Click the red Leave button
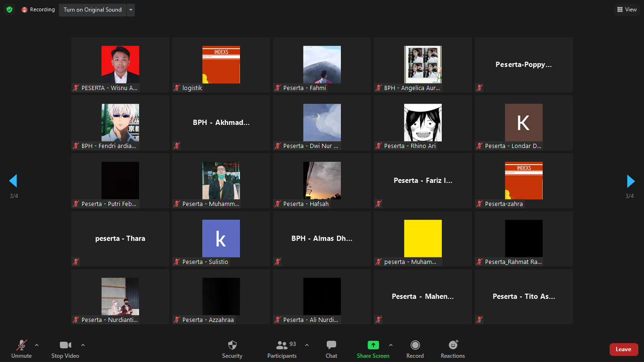Screen dimensions: 644x362 click(x=624, y=349)
